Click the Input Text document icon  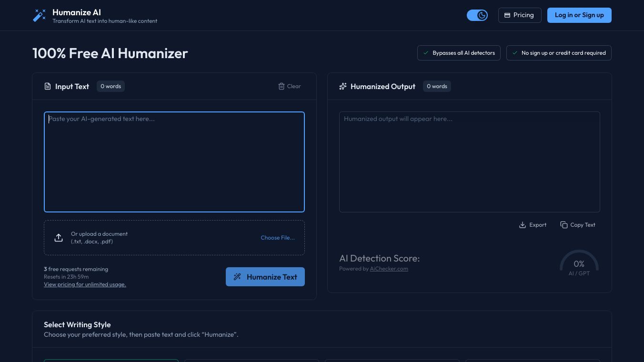tap(48, 86)
